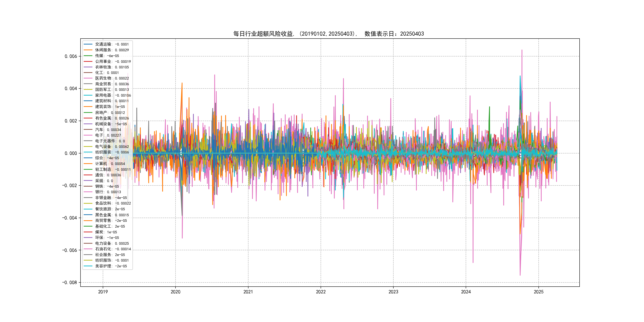Click the 2019 x-axis tick label
The height and width of the screenshot is (322, 644).
click(103, 292)
